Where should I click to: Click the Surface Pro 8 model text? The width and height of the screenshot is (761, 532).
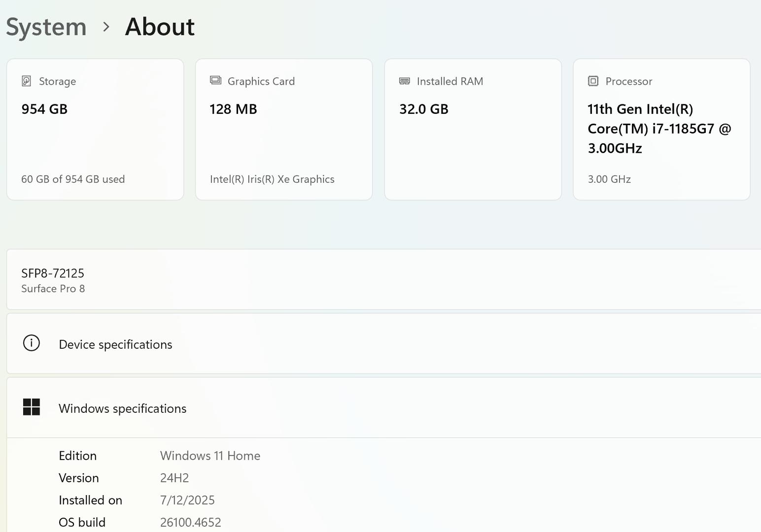point(53,289)
